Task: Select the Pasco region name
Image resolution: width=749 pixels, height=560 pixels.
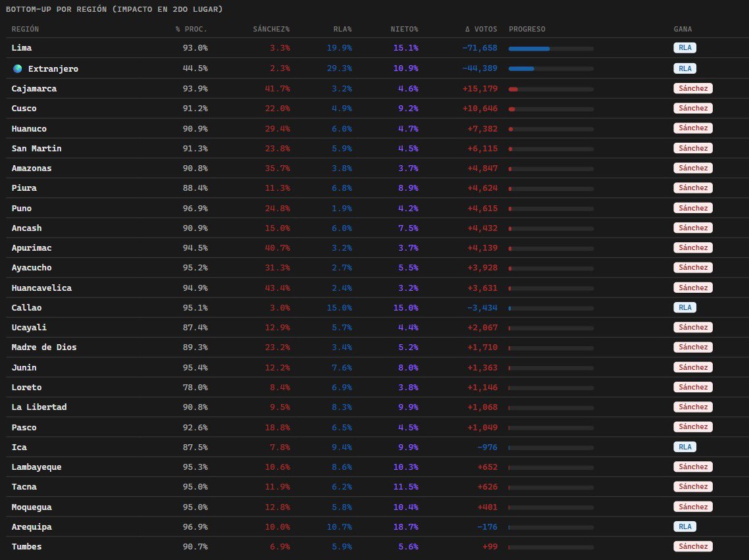Action: pos(24,427)
